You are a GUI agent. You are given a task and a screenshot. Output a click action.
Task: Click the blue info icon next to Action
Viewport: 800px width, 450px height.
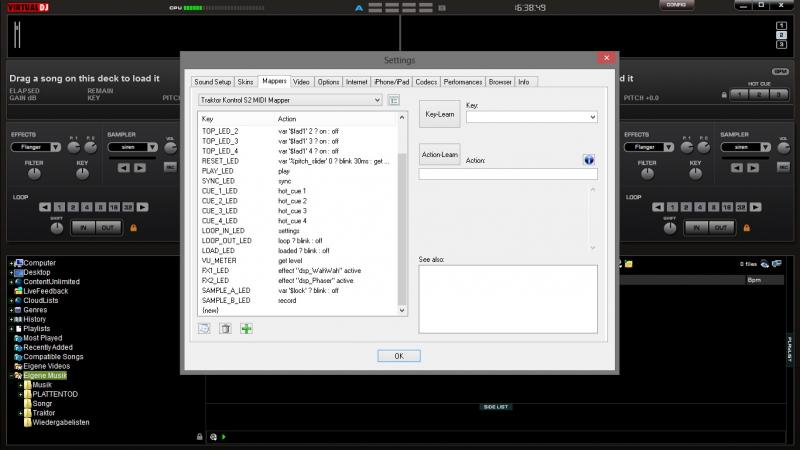(589, 160)
